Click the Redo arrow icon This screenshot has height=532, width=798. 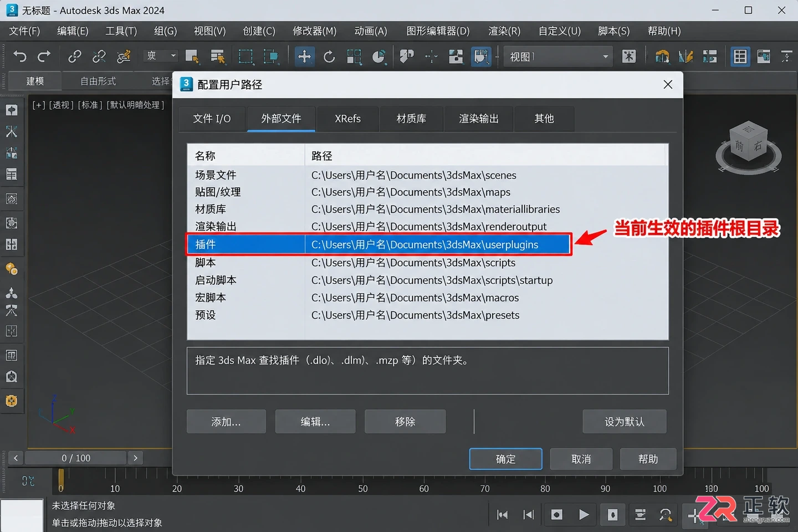(44, 56)
